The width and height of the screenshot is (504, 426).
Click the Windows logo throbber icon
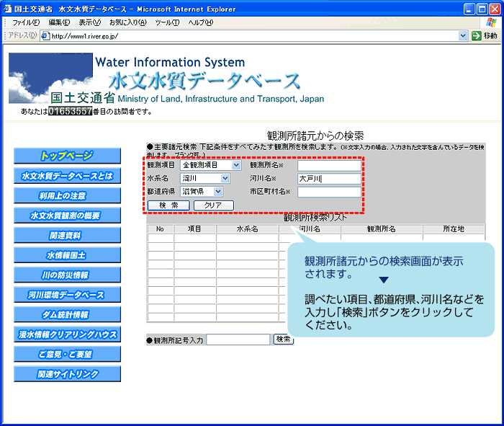(491, 22)
